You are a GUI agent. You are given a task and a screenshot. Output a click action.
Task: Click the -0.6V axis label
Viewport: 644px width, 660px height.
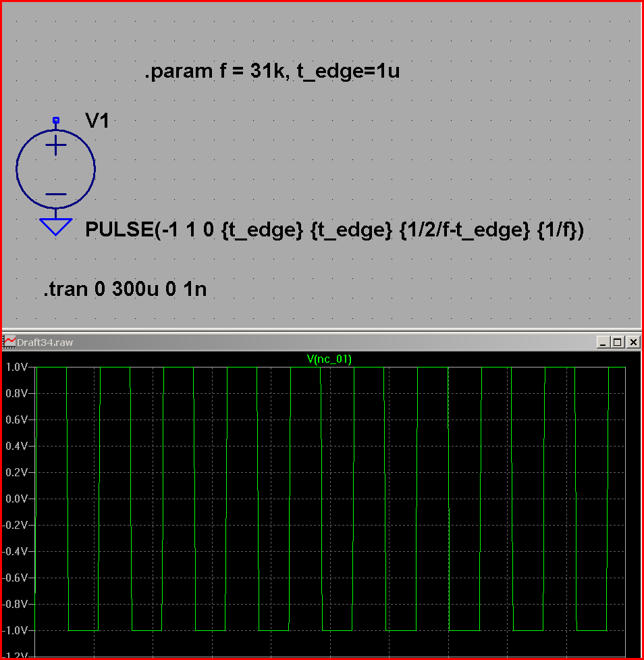coord(15,578)
